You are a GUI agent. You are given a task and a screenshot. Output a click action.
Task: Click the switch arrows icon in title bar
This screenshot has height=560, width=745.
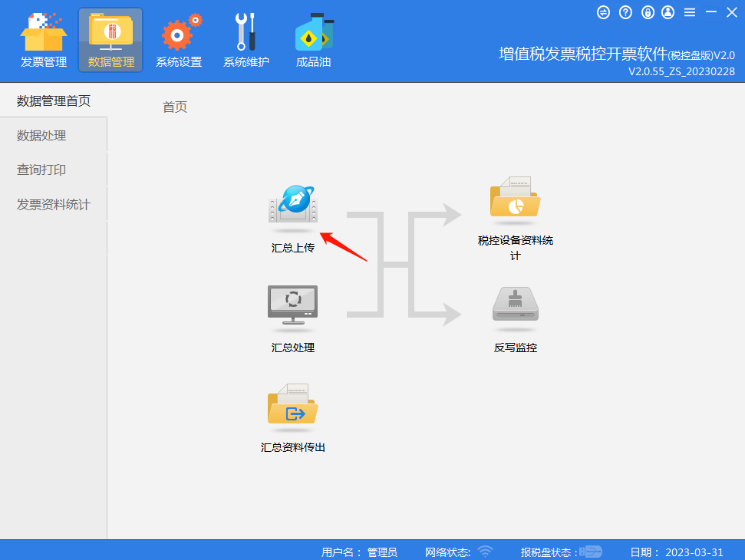tap(603, 12)
